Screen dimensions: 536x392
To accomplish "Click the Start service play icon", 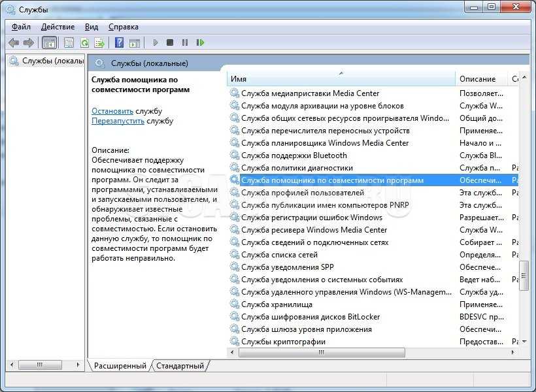I will pos(155,42).
